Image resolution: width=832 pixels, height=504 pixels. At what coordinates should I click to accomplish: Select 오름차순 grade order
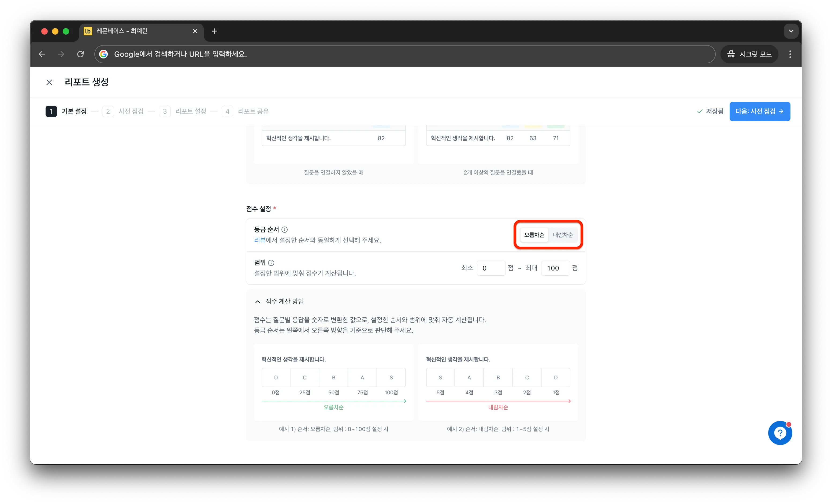[x=534, y=235]
